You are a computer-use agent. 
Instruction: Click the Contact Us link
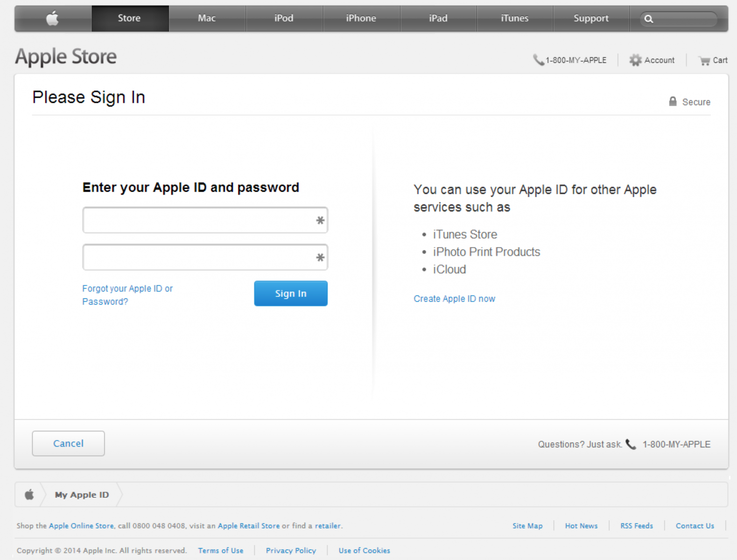coord(695,525)
